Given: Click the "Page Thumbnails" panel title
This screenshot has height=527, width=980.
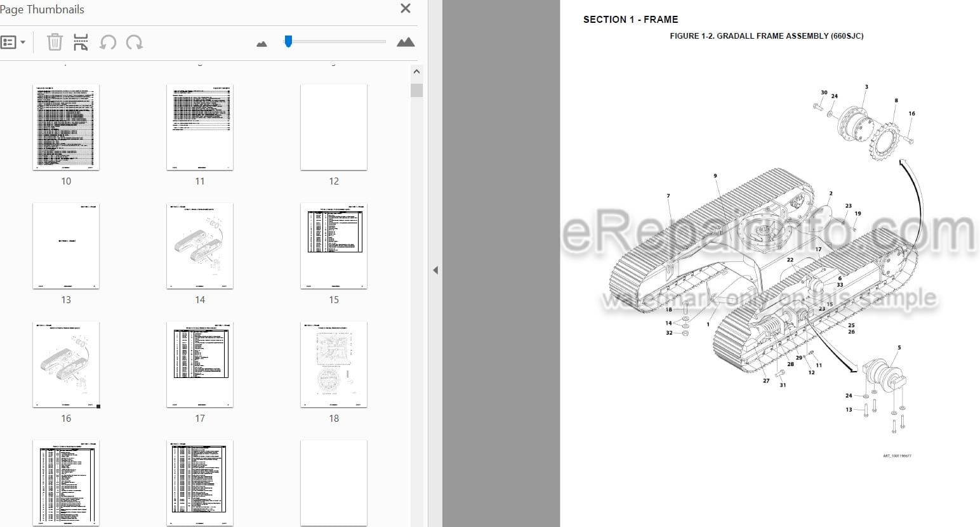Looking at the screenshot, I should coord(42,10).
